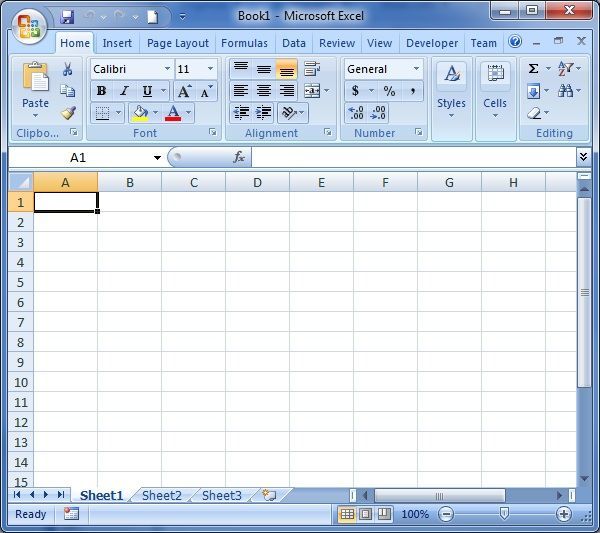Click the Save icon in quick access toolbar

point(67,17)
